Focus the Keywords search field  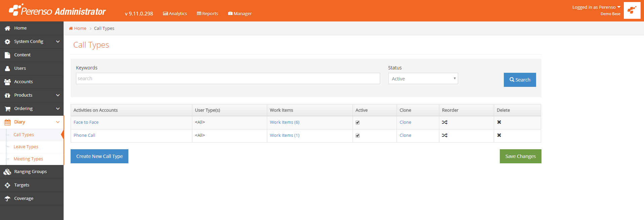pyautogui.click(x=228, y=78)
